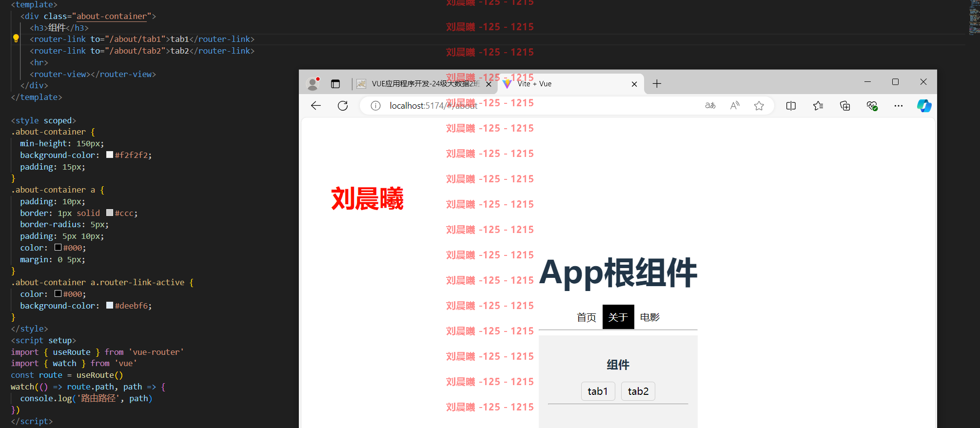
Task: Open the Copilot sidebar icon
Action: 924,106
